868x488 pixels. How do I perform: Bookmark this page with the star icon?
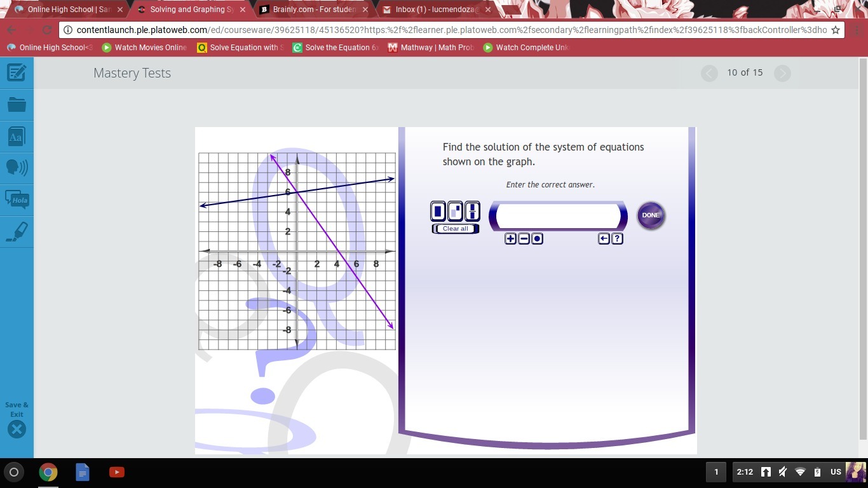pos(836,30)
